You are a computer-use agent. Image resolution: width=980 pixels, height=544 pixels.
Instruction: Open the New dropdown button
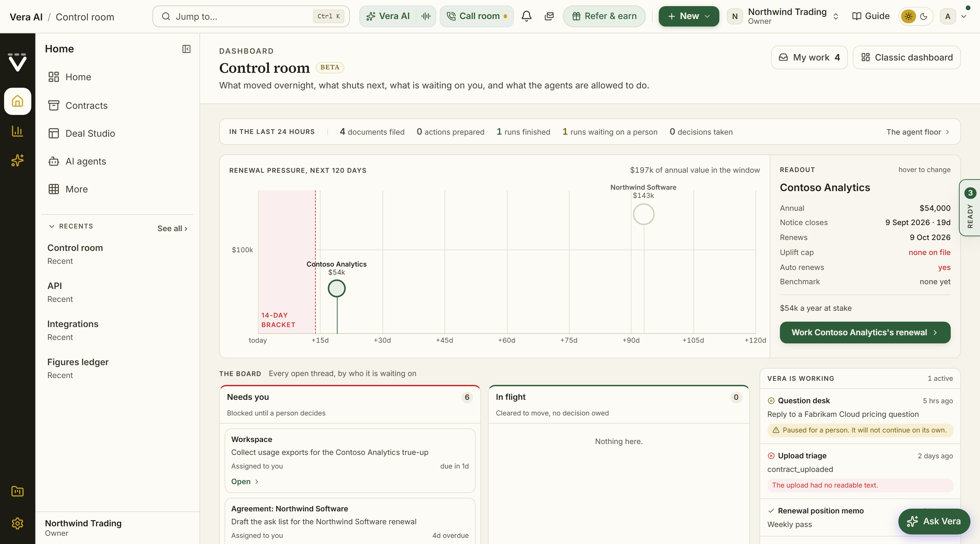pos(689,16)
